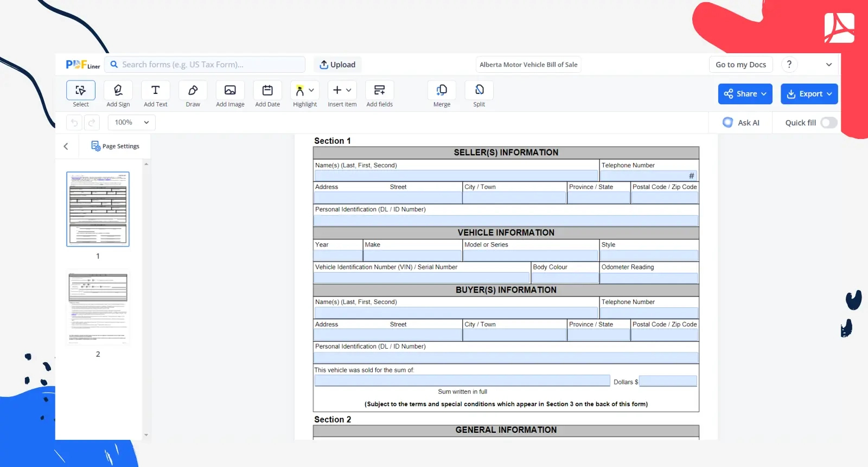Click the Ask AI option
Screen dimensions: 868x467
point(741,123)
